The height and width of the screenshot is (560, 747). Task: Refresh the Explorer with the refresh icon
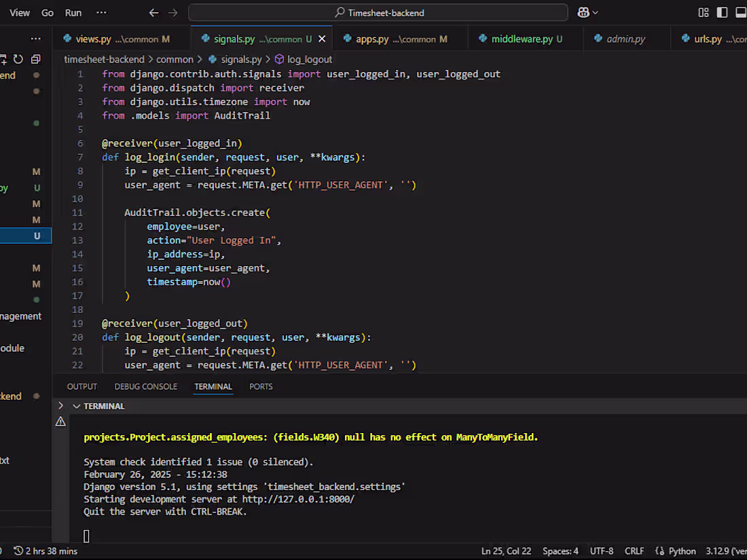click(x=20, y=59)
